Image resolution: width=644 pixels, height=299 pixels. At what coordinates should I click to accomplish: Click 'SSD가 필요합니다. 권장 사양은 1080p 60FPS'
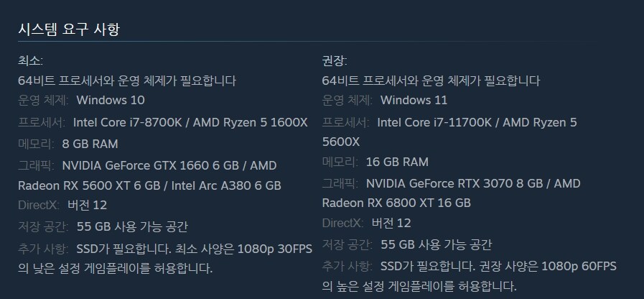[x=498, y=267]
